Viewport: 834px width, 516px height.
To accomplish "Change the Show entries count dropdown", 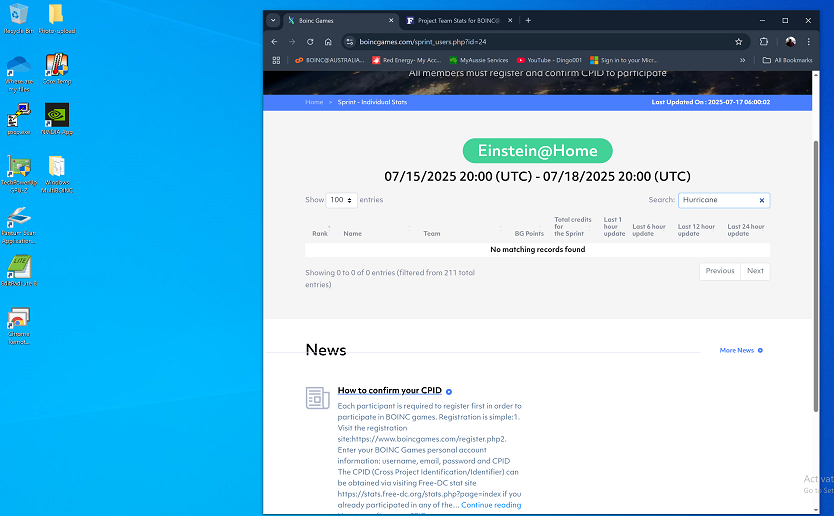I will [x=341, y=200].
